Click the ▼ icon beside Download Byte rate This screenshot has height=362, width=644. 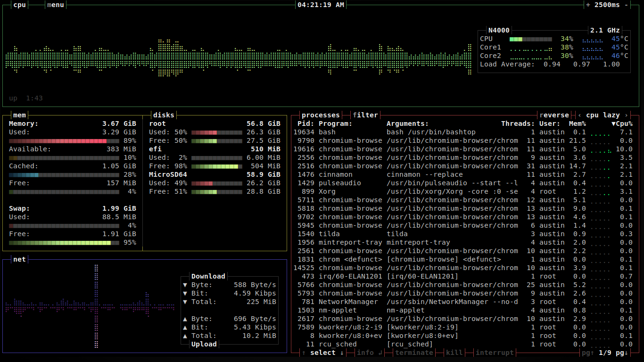[x=185, y=285]
